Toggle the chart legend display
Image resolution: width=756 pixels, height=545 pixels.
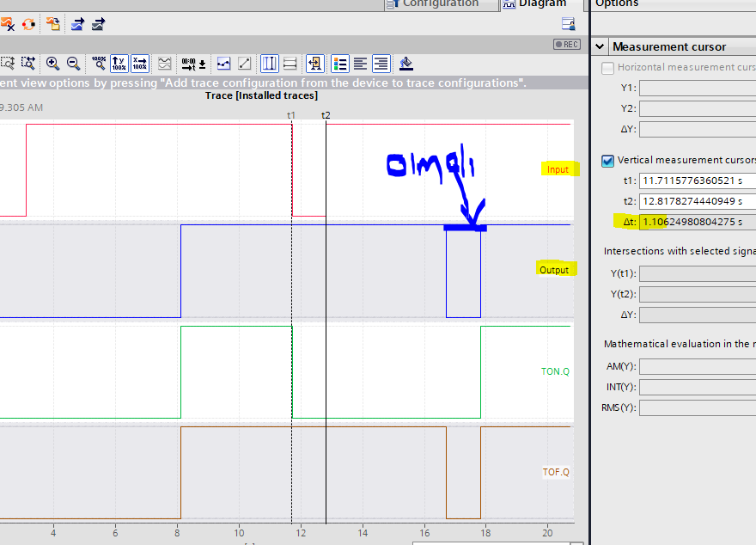[x=340, y=63]
